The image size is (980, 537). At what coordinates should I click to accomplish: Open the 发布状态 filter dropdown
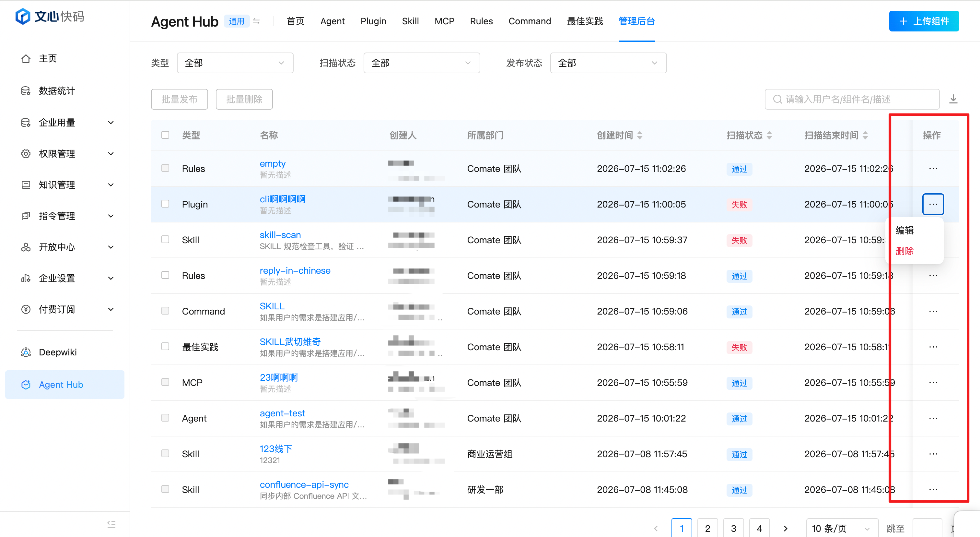pos(608,63)
